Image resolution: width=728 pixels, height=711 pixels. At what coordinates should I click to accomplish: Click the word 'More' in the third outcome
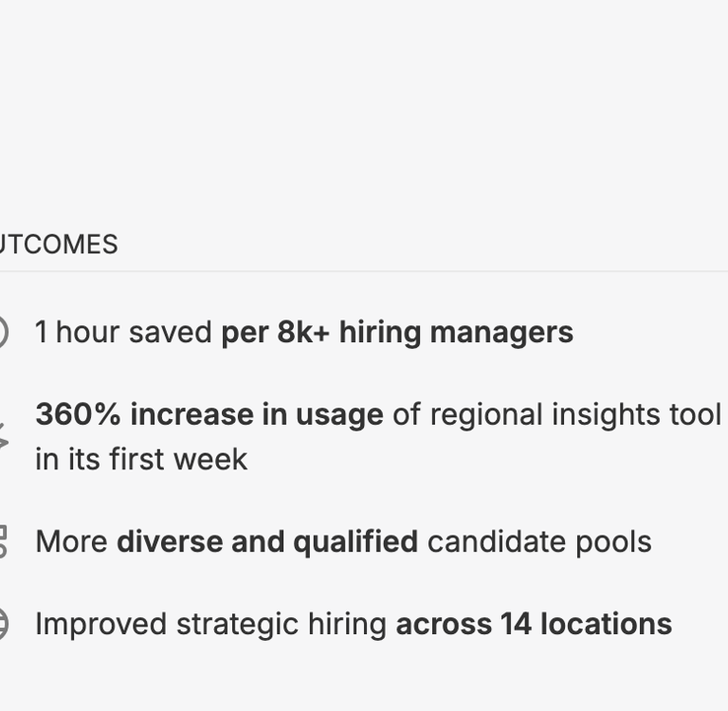coord(71,542)
